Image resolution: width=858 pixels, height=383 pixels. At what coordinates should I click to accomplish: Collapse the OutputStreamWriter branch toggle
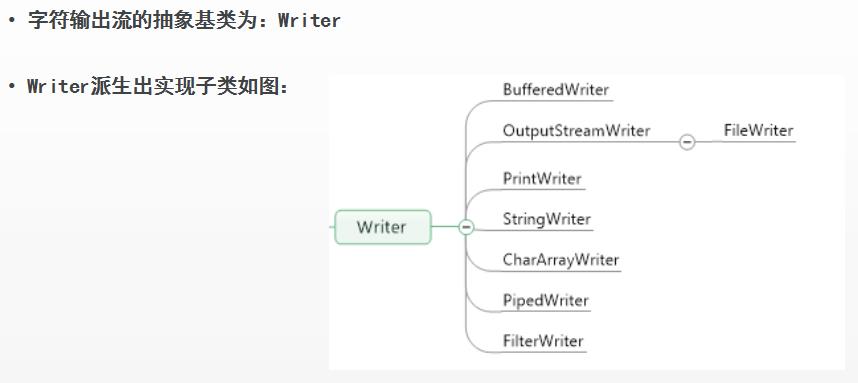point(687,142)
